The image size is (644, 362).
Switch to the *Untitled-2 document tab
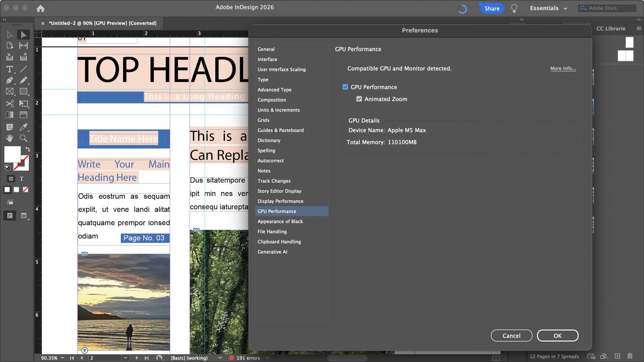click(102, 23)
